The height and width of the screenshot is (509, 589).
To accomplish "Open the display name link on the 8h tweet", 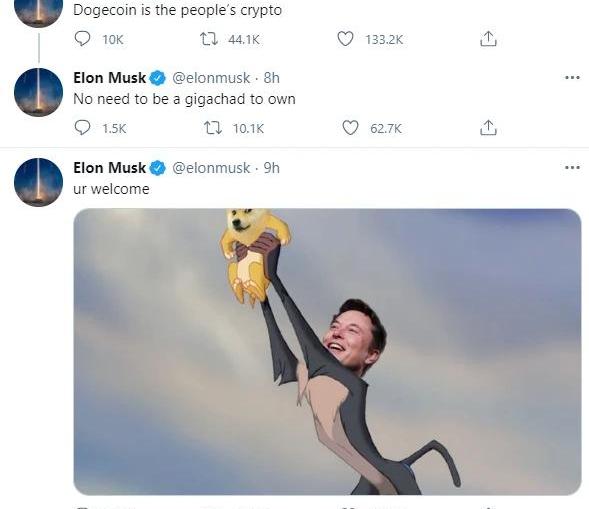I will pyautogui.click(x=109, y=78).
